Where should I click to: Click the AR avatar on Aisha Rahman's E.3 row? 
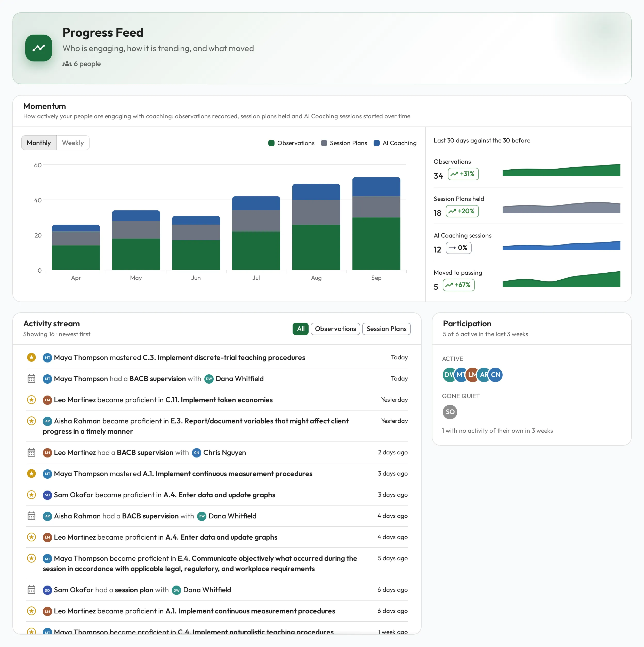(x=47, y=421)
